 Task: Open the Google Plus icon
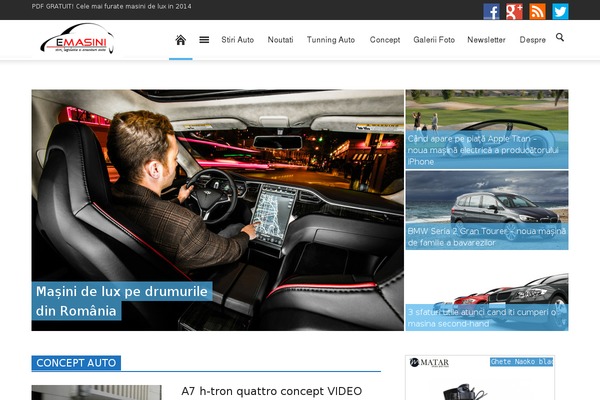point(514,11)
